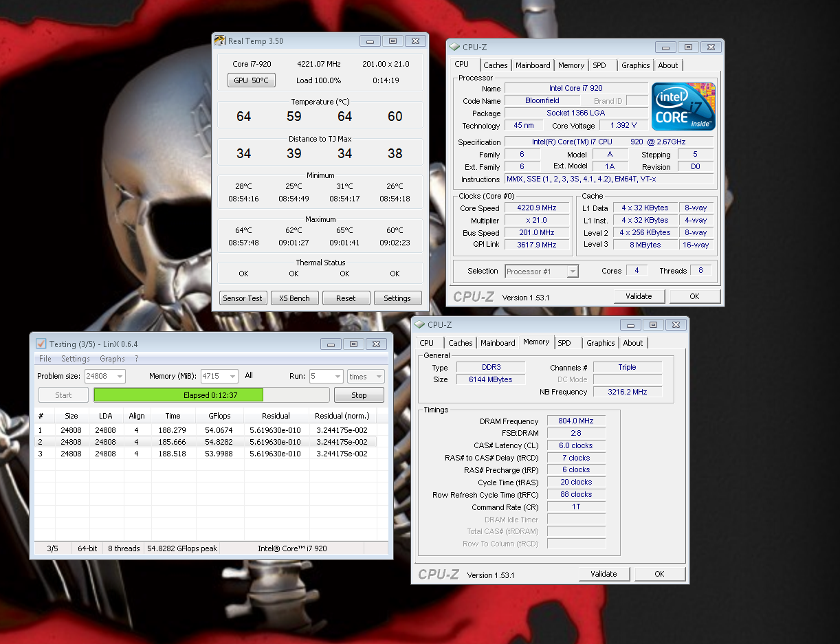Click the 4221.07 MHz reading in Real Temp
840x644 pixels.
[319, 64]
